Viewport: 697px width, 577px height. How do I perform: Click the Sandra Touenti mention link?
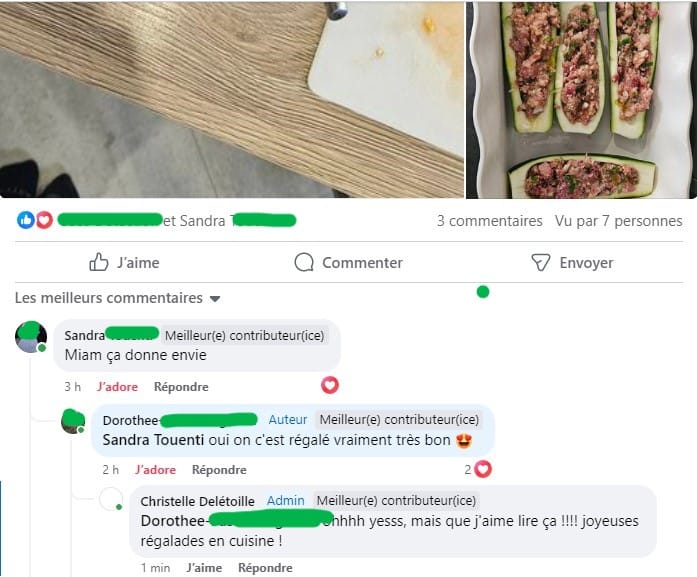153,440
